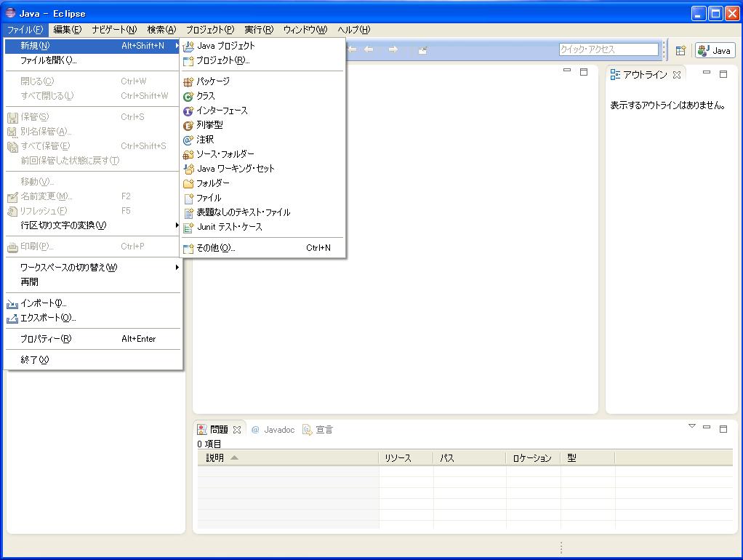This screenshot has width=743, height=560.
Task: Select 再開 in the file menu
Action: point(93,281)
